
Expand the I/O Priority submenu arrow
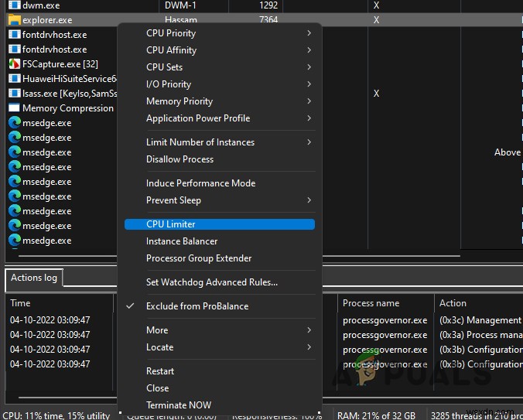(x=309, y=84)
